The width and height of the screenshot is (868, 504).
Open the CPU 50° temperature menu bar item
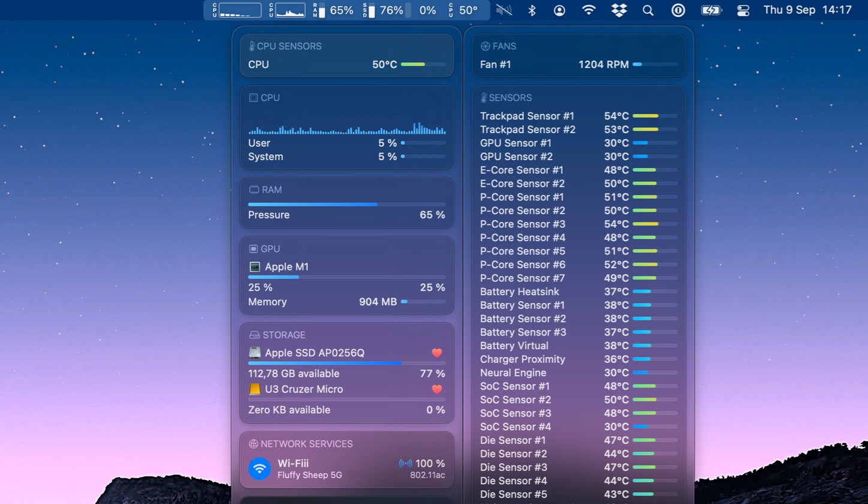pos(463,10)
